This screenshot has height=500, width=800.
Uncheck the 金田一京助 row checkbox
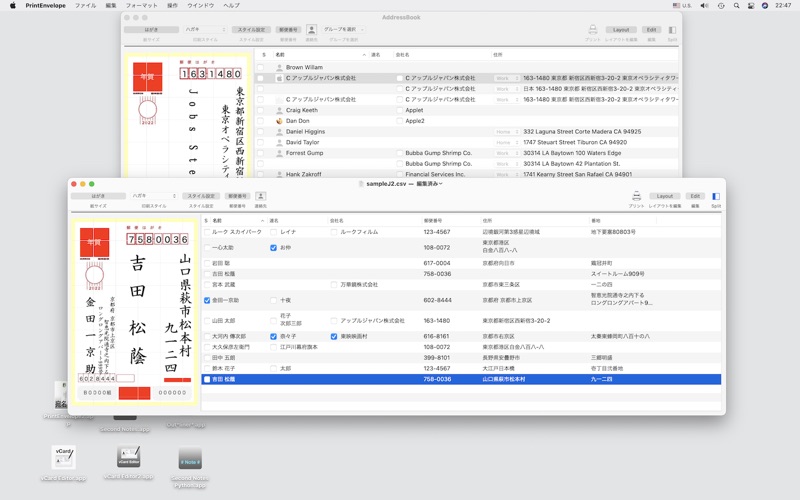tap(207, 301)
